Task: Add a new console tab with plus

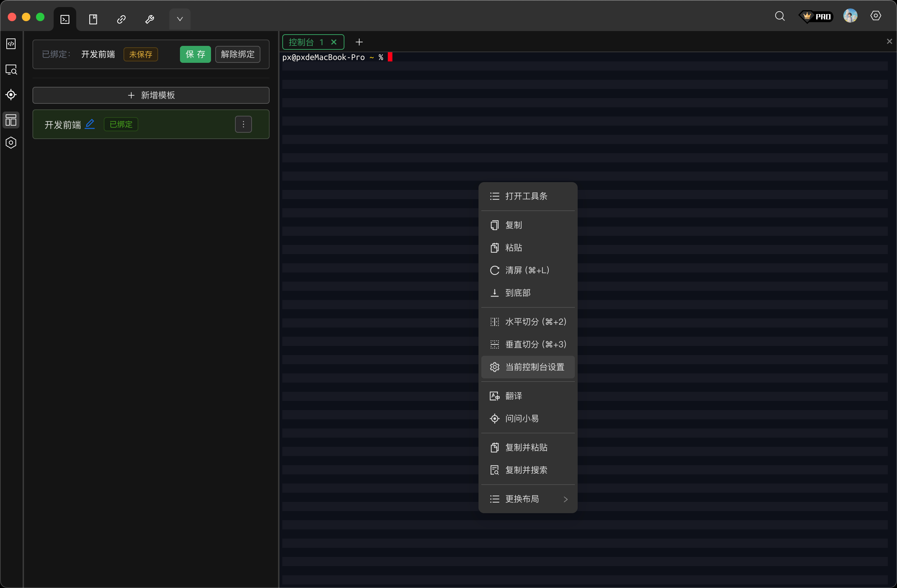Action: [359, 42]
